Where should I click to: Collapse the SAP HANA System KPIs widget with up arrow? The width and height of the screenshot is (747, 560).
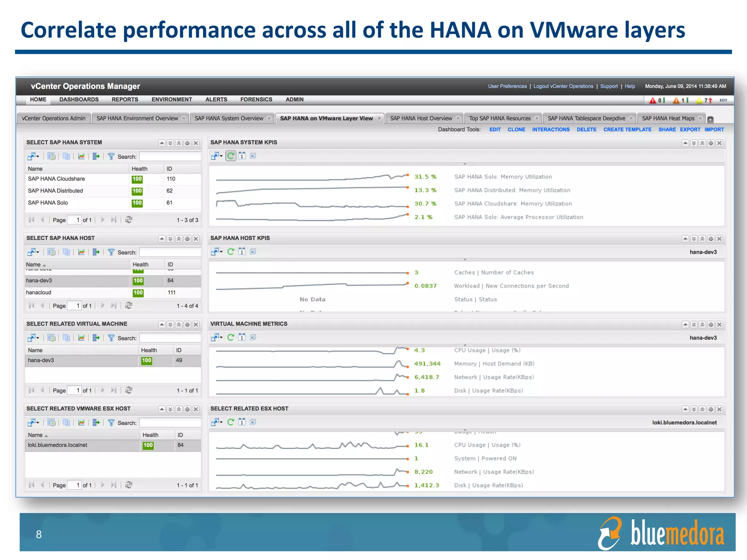click(685, 143)
